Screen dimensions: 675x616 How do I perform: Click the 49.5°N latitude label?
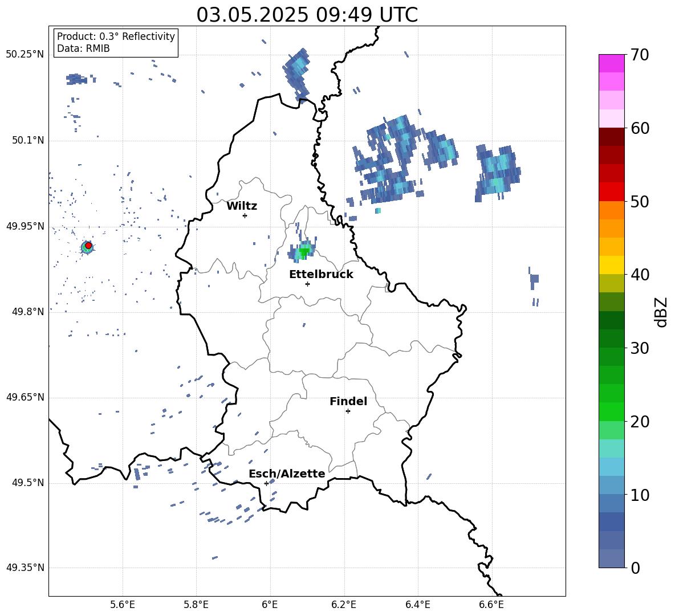pos(28,483)
